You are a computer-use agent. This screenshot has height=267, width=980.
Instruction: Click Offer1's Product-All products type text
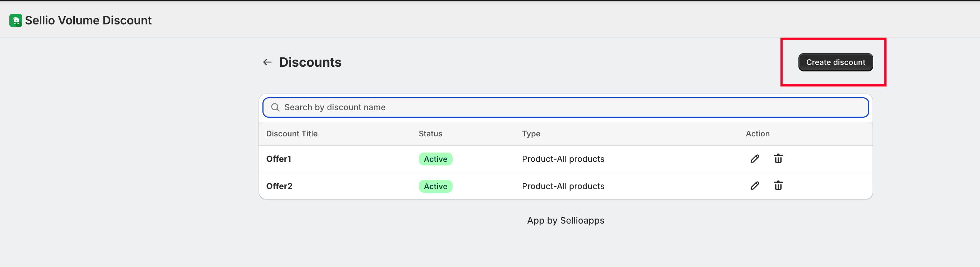tap(563, 159)
